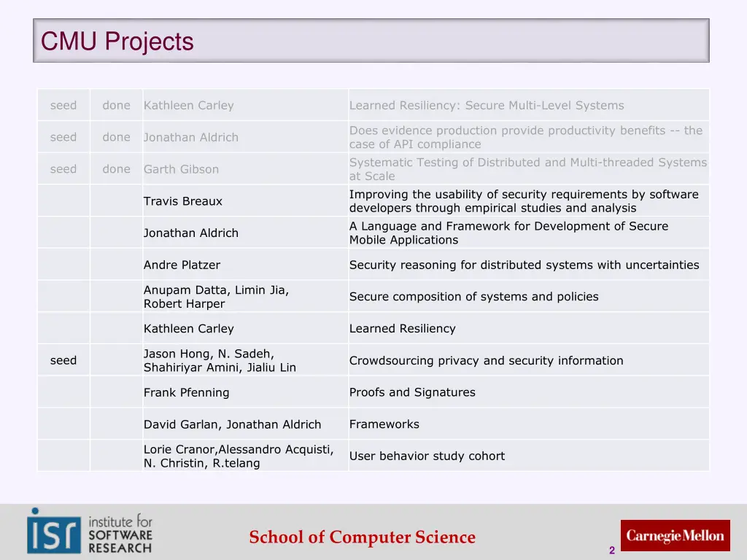Click the School of Computer Science text

(x=362, y=537)
